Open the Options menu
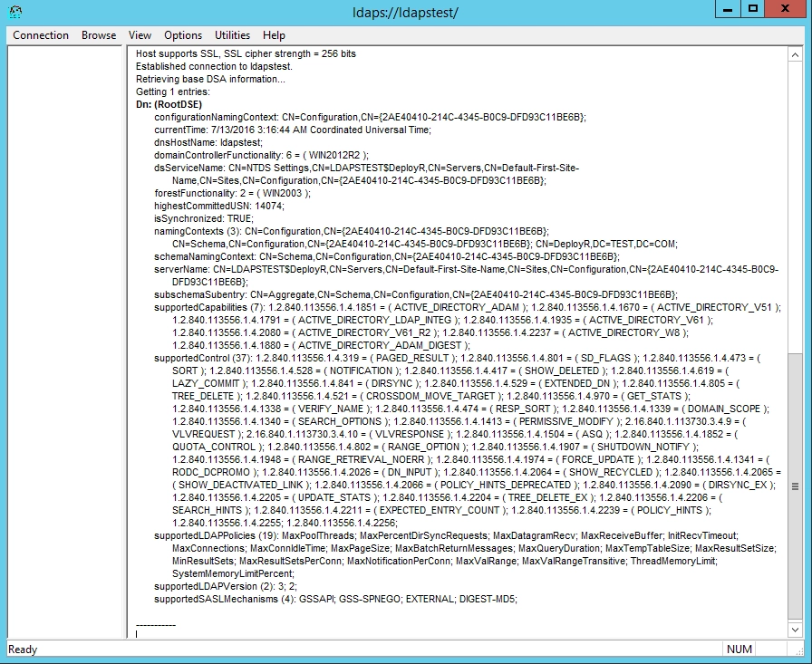The height and width of the screenshot is (664, 812). coord(183,35)
